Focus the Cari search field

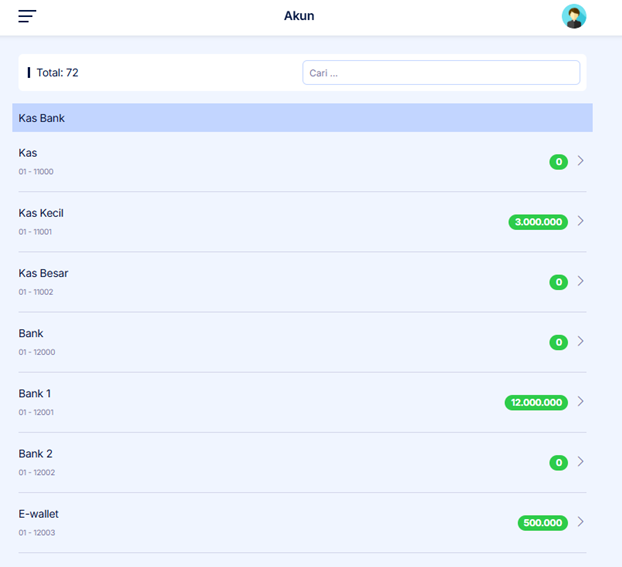[x=441, y=73]
